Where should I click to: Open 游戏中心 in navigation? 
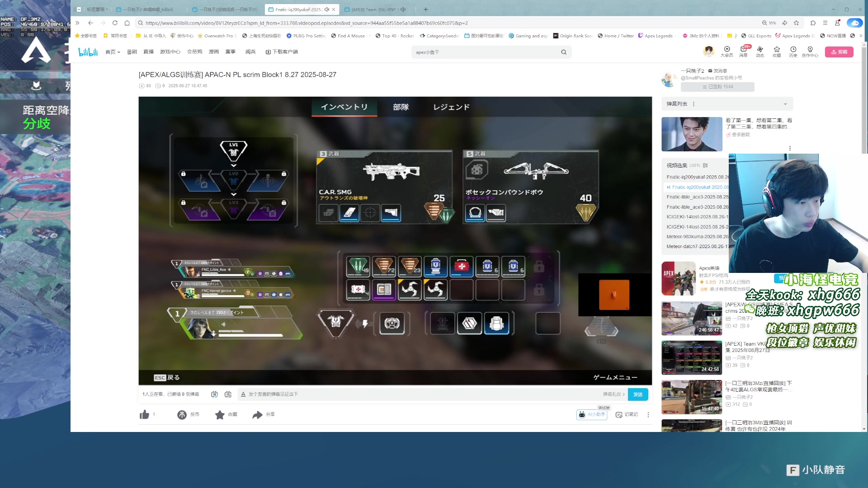click(170, 52)
